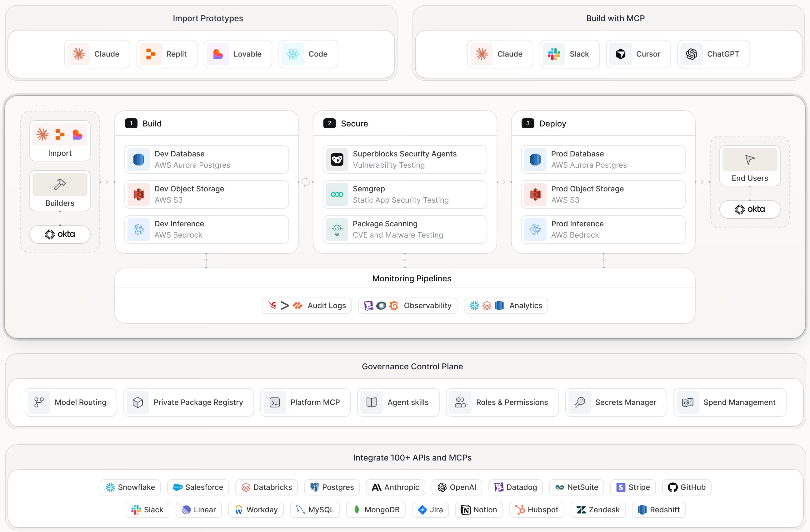The height and width of the screenshot is (532, 810).
Task: Choose the Databricks integration chip
Action: [x=267, y=487]
